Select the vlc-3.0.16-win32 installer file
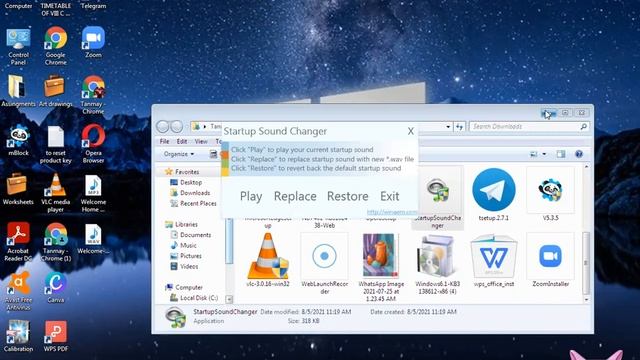 click(x=268, y=260)
